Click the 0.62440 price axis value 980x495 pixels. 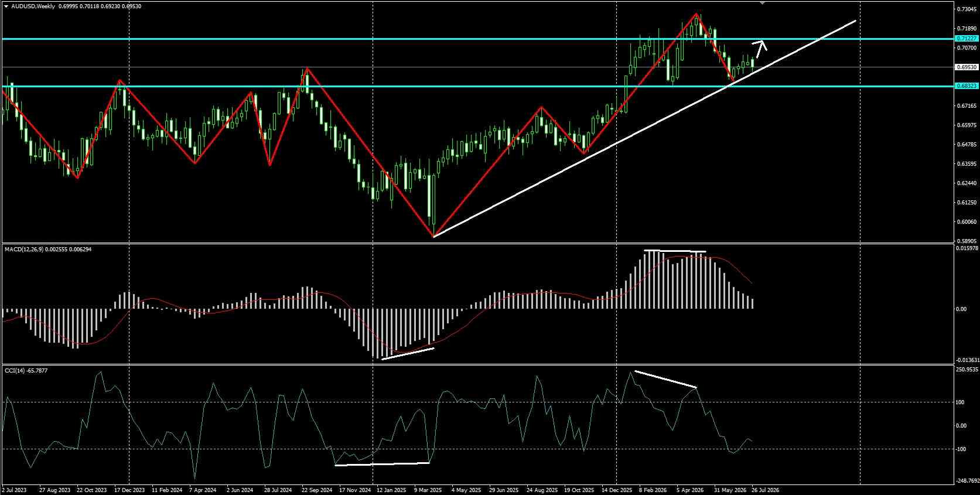click(967, 183)
